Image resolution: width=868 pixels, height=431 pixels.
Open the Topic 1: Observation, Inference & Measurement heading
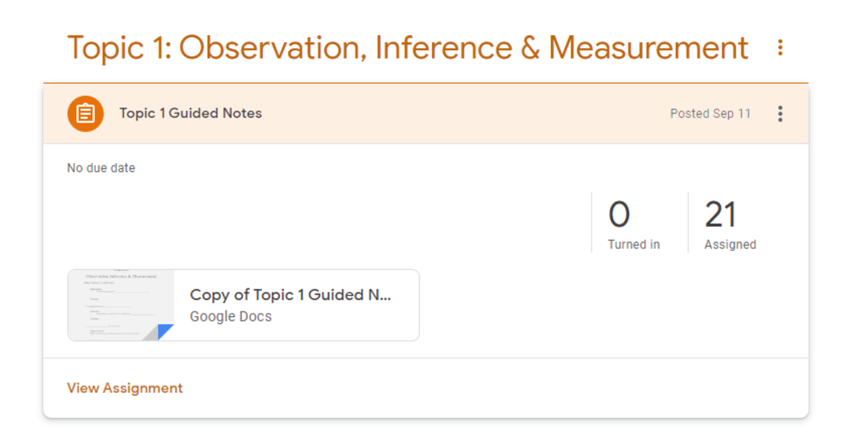coord(407,48)
